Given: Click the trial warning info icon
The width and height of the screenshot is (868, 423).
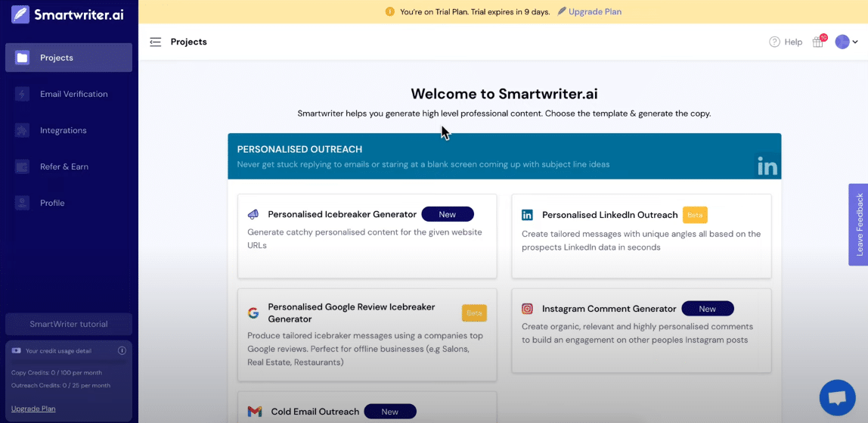Looking at the screenshot, I should (389, 11).
